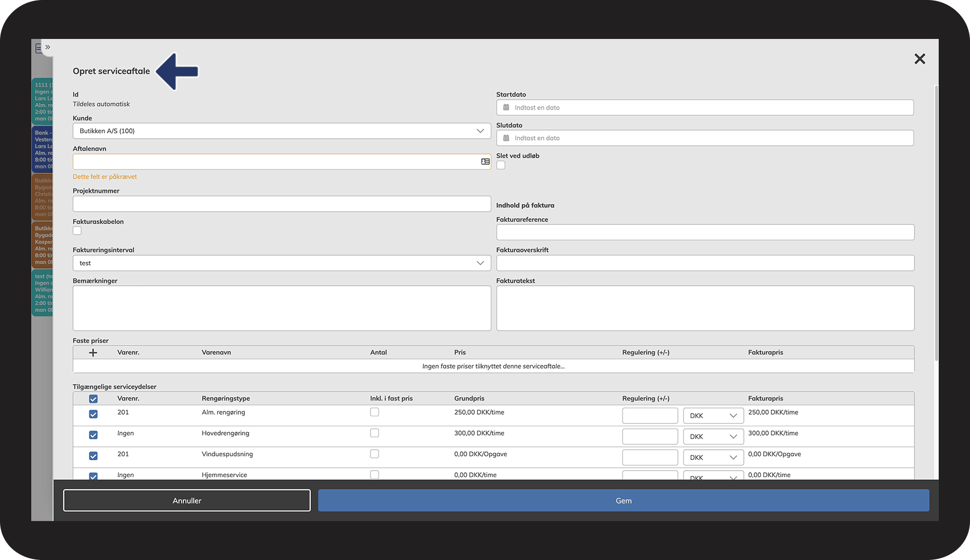Uncheck the Alm. rengøring service row
The image size is (970, 560).
(x=93, y=414)
